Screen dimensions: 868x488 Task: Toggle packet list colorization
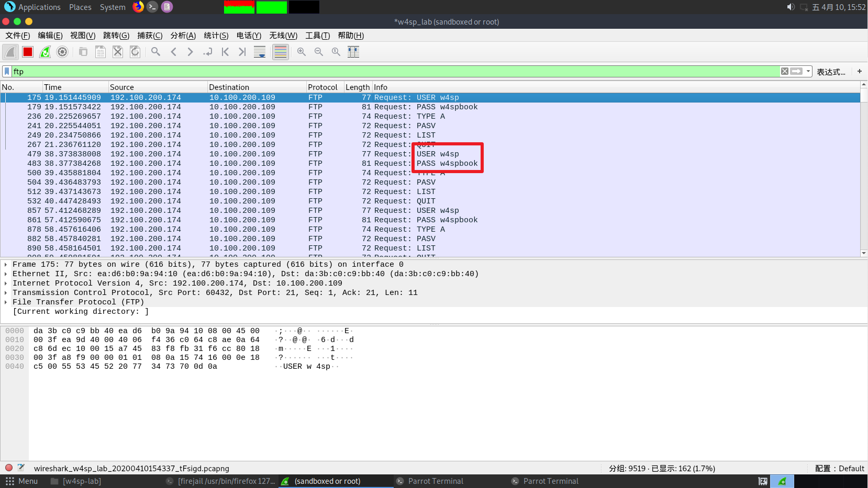281,52
